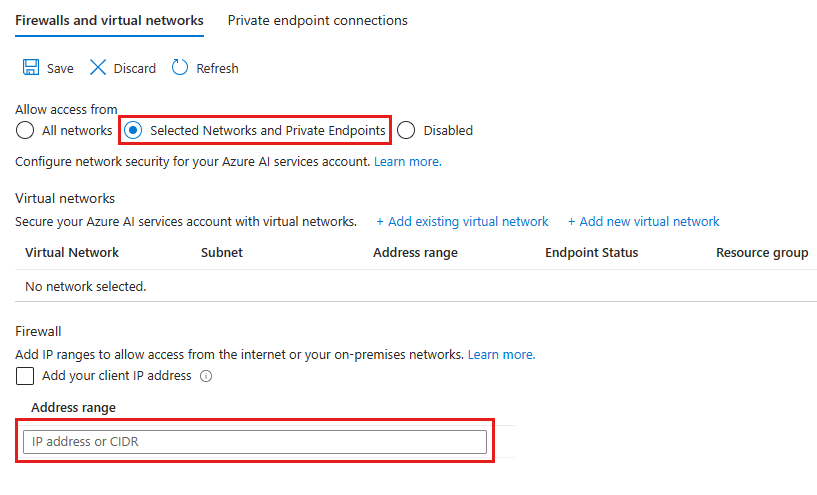This screenshot has height=495, width=817.
Task: Open Learn more link for network security
Action: click(407, 161)
